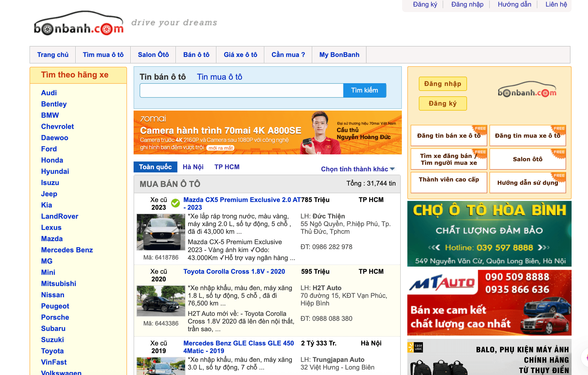
Task: Select Lexus in brand list
Action: pyautogui.click(x=51, y=227)
